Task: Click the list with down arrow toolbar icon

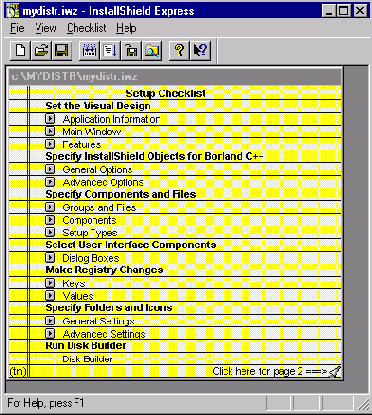Action: [x=110, y=51]
